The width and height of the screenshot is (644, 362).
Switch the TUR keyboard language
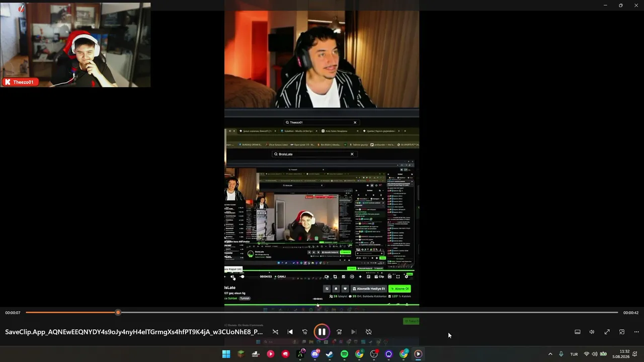tap(574, 354)
